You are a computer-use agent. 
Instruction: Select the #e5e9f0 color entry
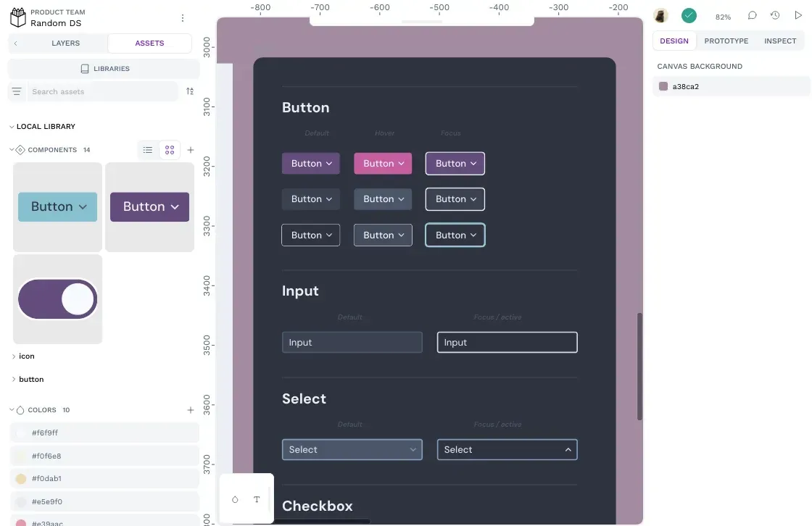[104, 501]
